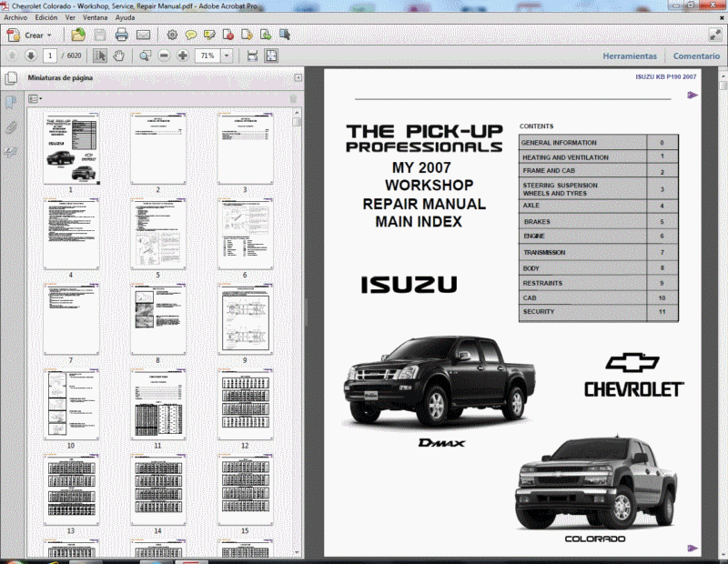
Task: Open the thumbnails options dropdown
Action: 35,99
